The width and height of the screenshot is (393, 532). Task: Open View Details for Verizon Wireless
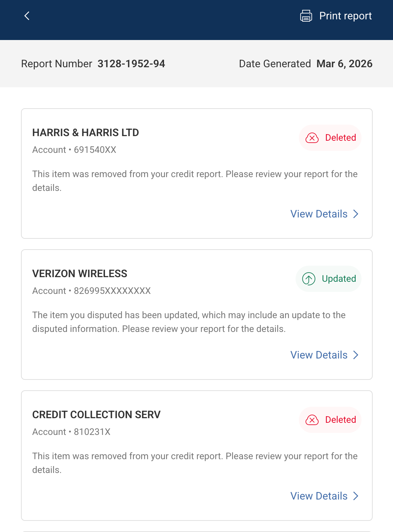(x=319, y=355)
